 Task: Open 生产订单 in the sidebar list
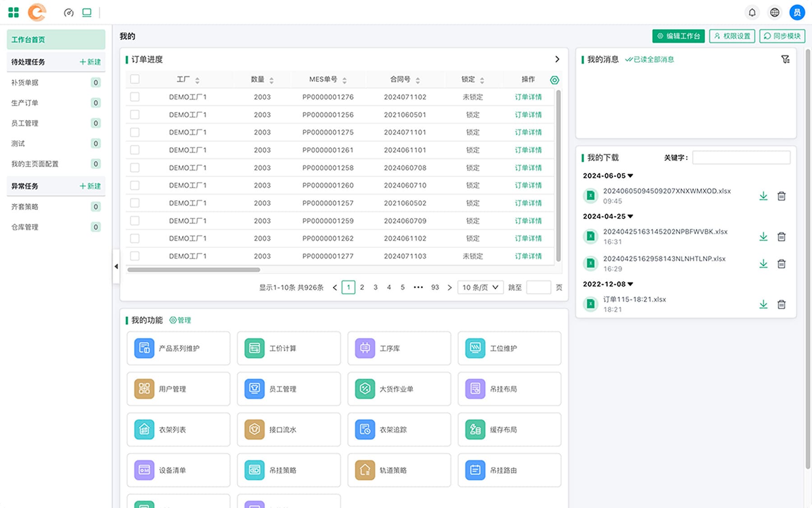point(25,103)
